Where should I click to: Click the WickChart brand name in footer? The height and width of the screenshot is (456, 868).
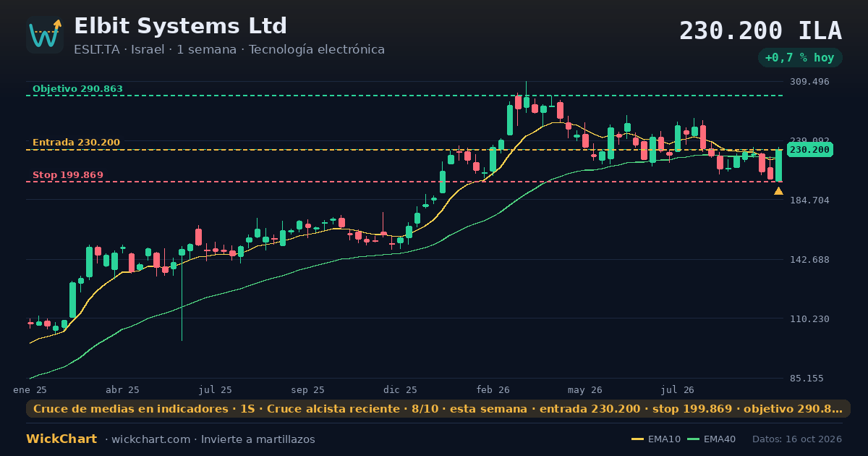(61, 439)
